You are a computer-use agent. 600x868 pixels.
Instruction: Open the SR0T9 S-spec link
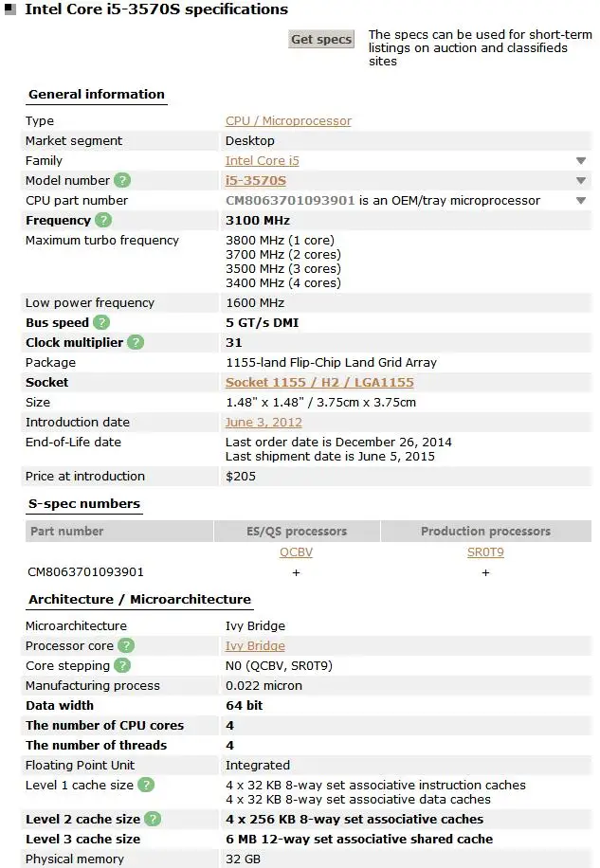[x=485, y=552]
